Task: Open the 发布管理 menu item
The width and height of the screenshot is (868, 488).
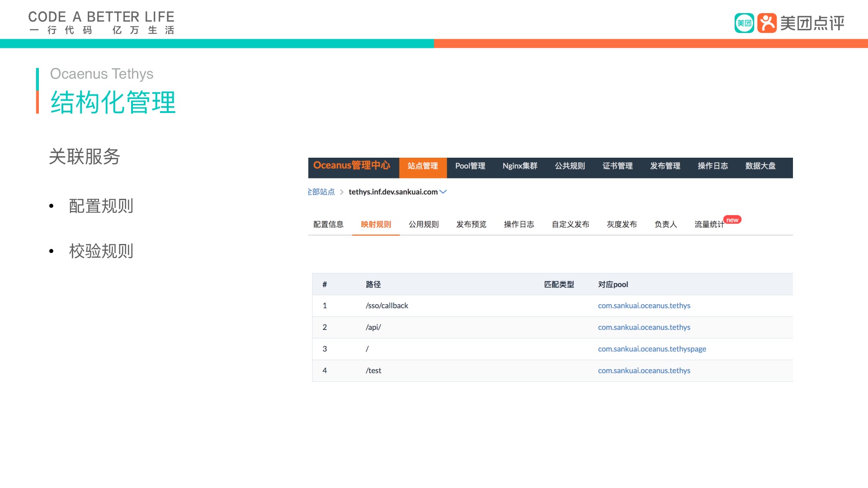Action: pyautogui.click(x=665, y=166)
